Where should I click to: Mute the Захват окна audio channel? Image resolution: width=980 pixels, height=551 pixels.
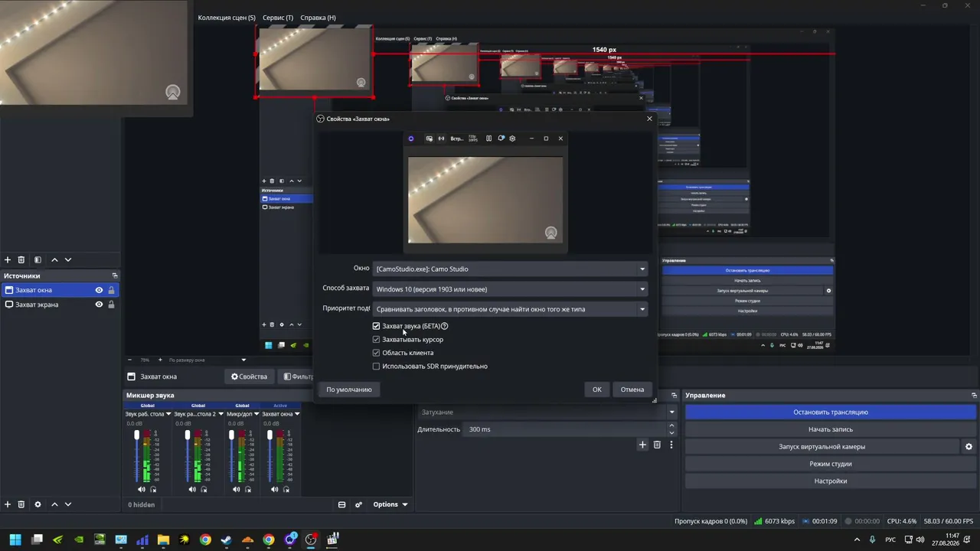coord(273,489)
